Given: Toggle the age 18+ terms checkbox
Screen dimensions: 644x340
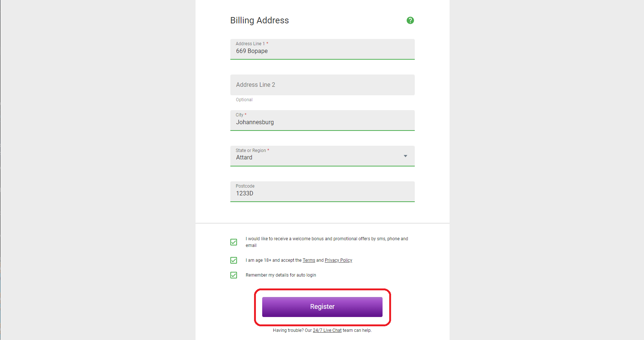Looking at the screenshot, I should (x=234, y=260).
